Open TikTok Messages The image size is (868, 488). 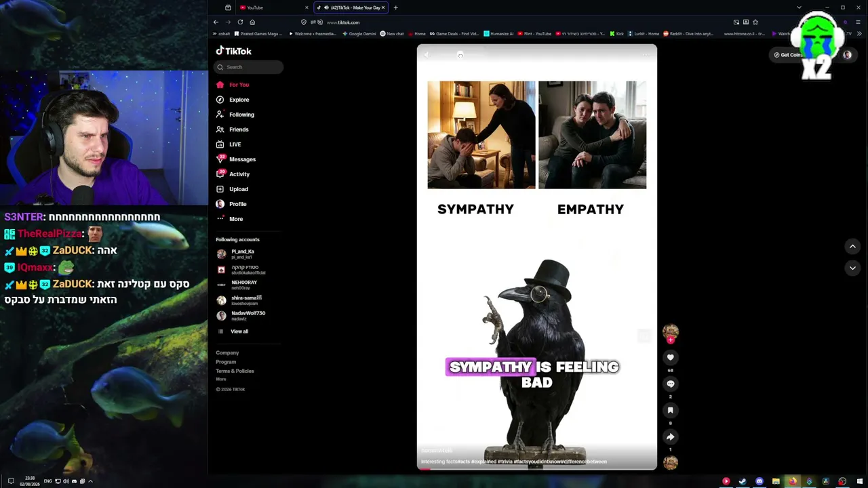tap(236, 159)
